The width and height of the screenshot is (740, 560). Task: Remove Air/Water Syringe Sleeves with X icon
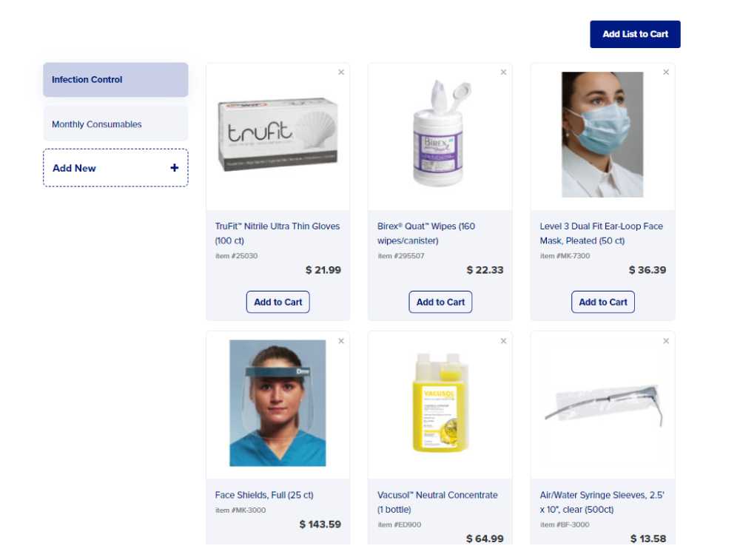pyautogui.click(x=666, y=340)
